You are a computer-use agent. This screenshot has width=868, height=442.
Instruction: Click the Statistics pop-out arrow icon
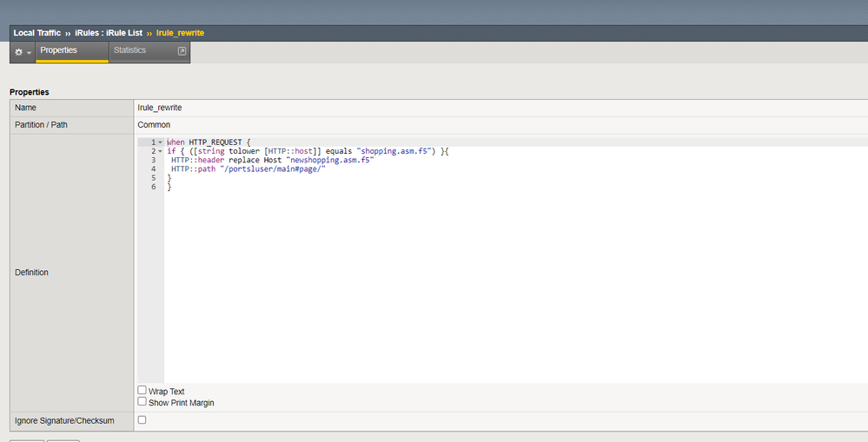[182, 51]
